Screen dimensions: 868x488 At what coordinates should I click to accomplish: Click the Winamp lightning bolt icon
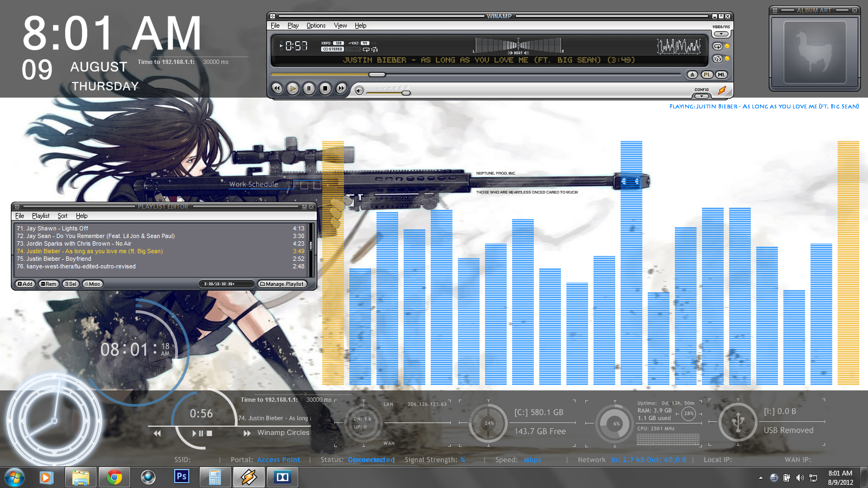722,91
